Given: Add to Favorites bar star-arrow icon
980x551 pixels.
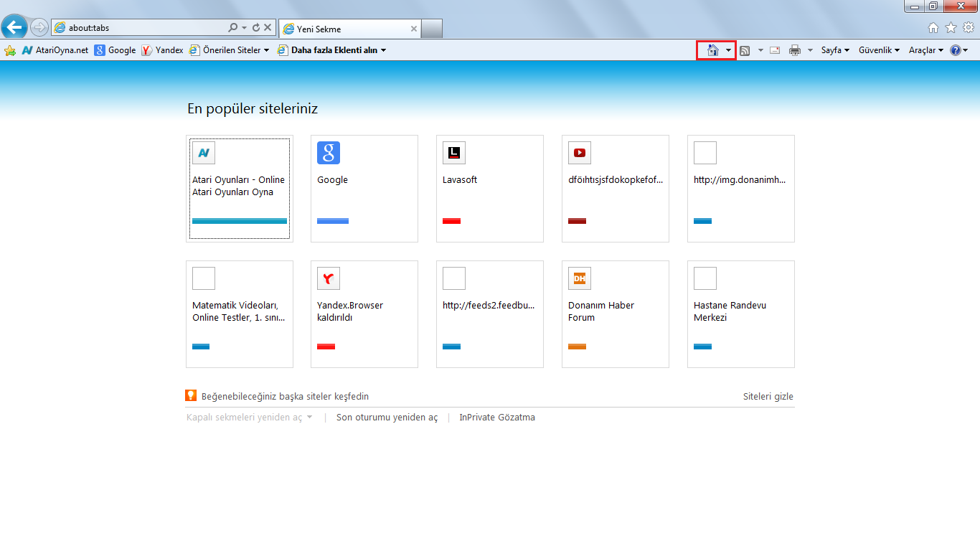Looking at the screenshot, I should (x=10, y=50).
